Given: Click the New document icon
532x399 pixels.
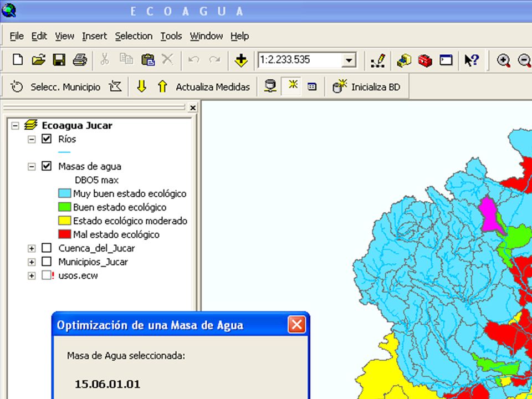Looking at the screenshot, I should (18, 60).
